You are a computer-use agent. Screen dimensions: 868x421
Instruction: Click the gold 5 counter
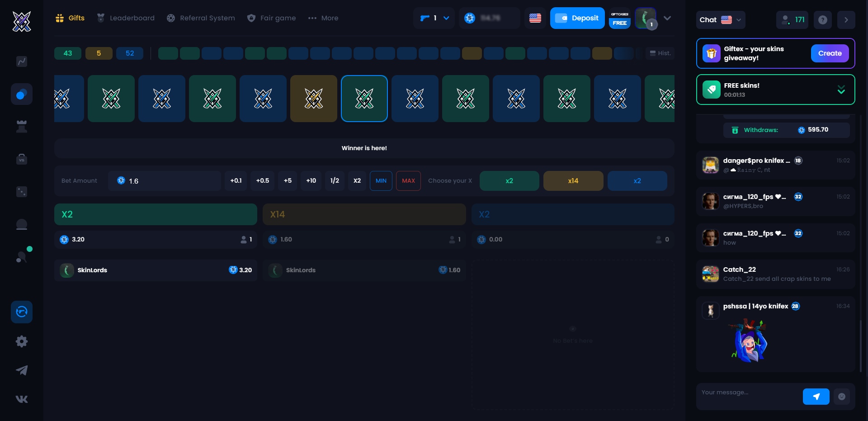pos(99,53)
